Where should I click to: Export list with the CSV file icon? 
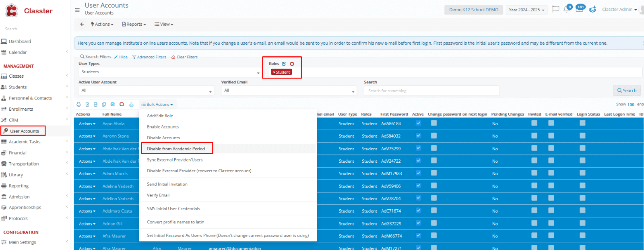pos(95,104)
